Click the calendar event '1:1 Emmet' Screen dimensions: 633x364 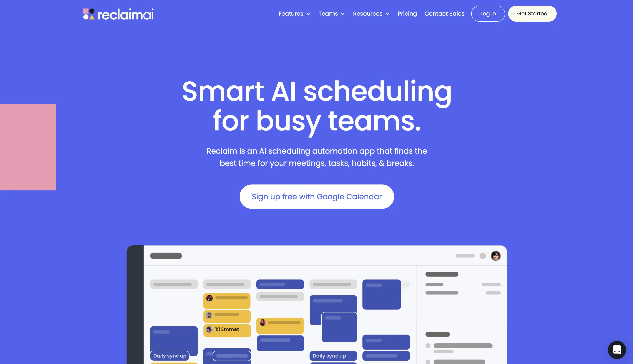point(226,329)
